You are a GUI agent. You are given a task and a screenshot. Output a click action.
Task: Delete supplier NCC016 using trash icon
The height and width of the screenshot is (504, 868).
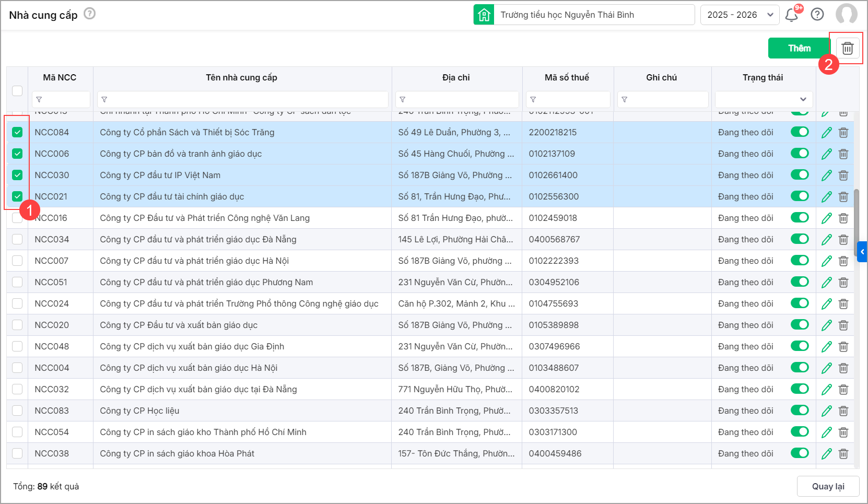click(x=843, y=218)
